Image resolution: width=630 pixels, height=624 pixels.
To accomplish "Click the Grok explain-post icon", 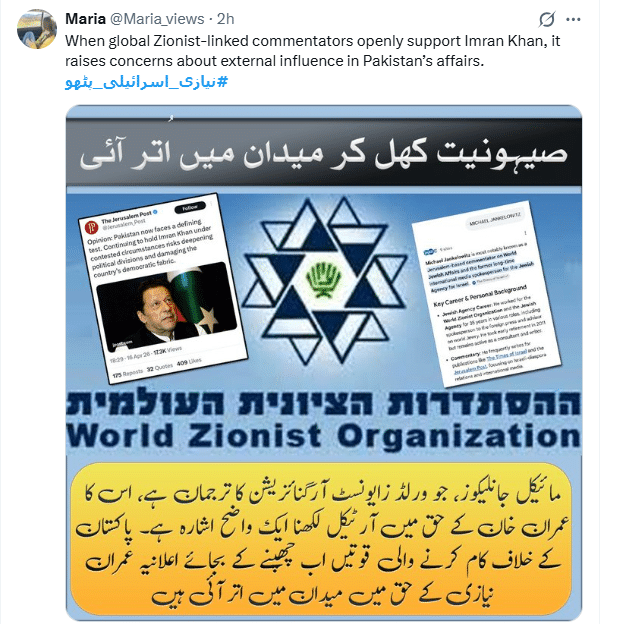I will click(547, 19).
